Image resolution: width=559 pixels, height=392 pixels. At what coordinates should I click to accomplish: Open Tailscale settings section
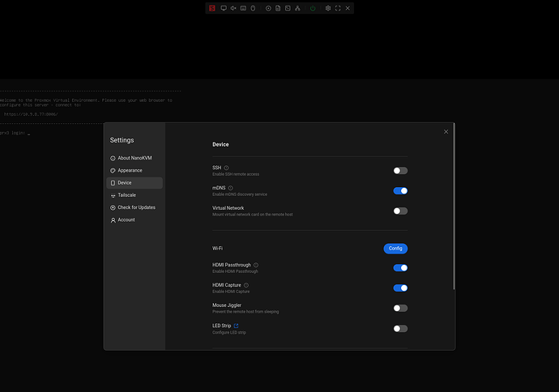click(x=134, y=195)
